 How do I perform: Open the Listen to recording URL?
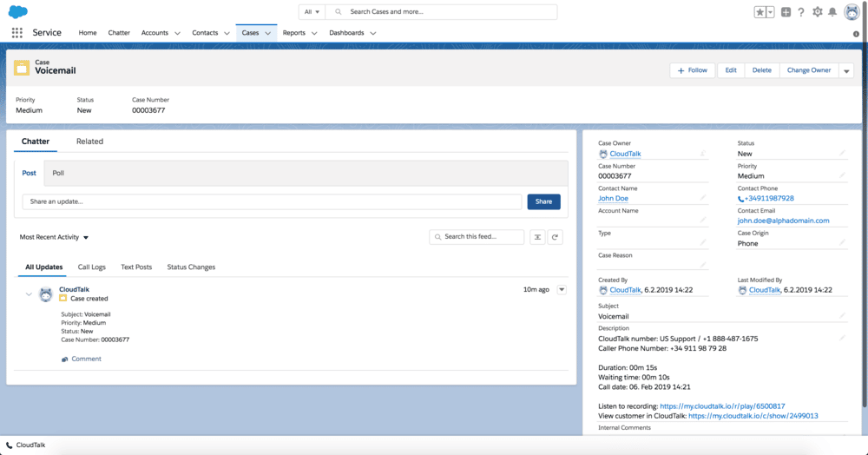tap(722, 406)
